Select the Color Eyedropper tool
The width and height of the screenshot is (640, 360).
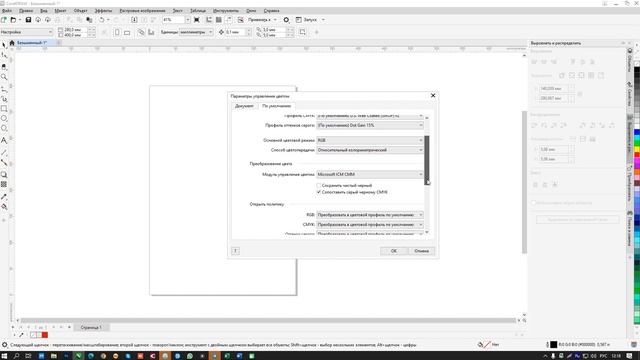[x=4, y=197]
